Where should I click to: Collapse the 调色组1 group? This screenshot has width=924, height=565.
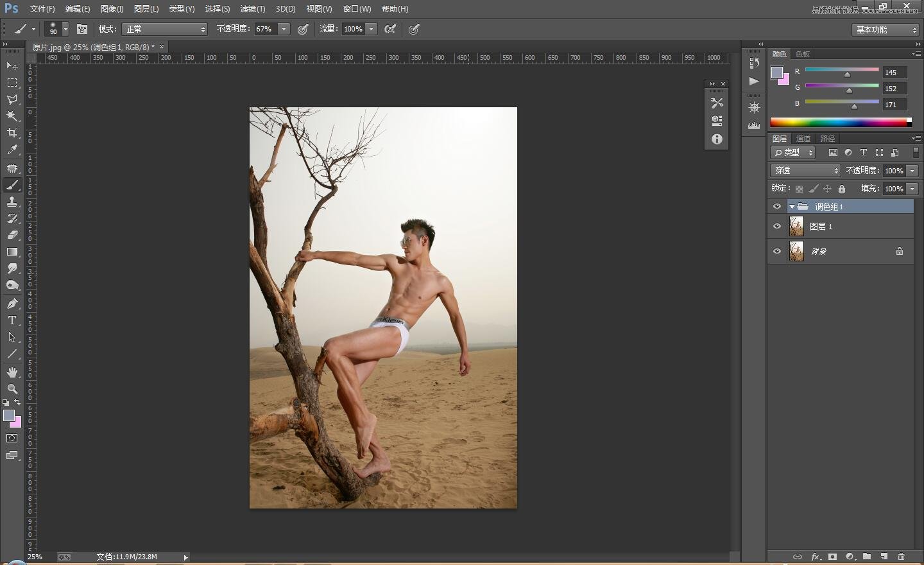[792, 207]
